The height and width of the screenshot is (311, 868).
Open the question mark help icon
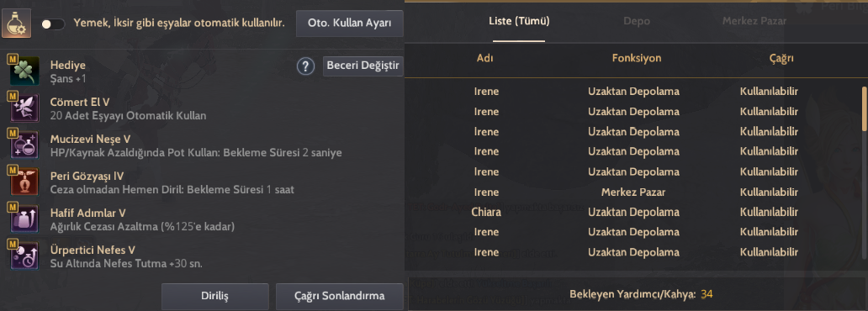pyautogui.click(x=305, y=66)
